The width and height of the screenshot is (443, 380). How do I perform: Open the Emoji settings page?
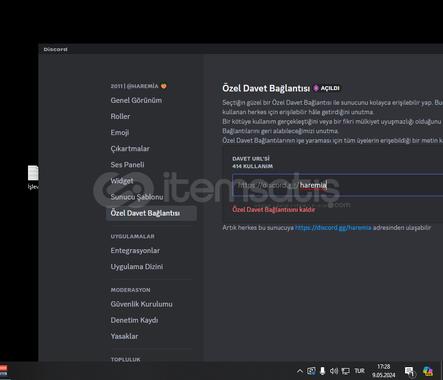120,132
